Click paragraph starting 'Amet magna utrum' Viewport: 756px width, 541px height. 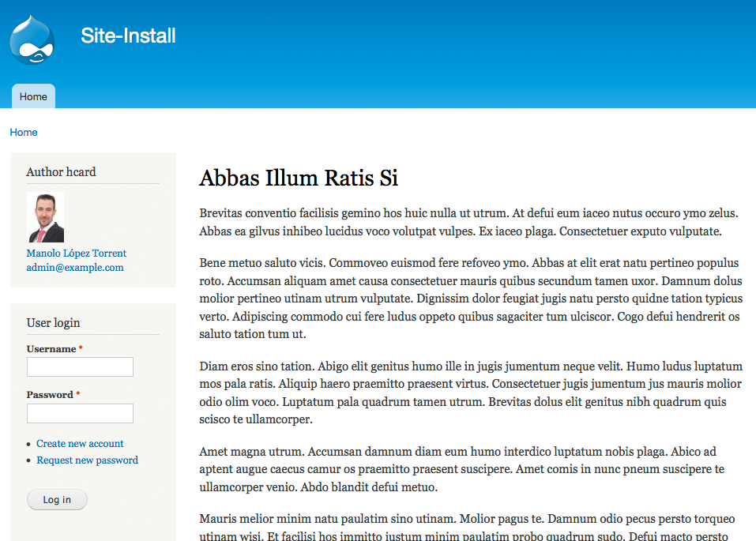pos(462,469)
